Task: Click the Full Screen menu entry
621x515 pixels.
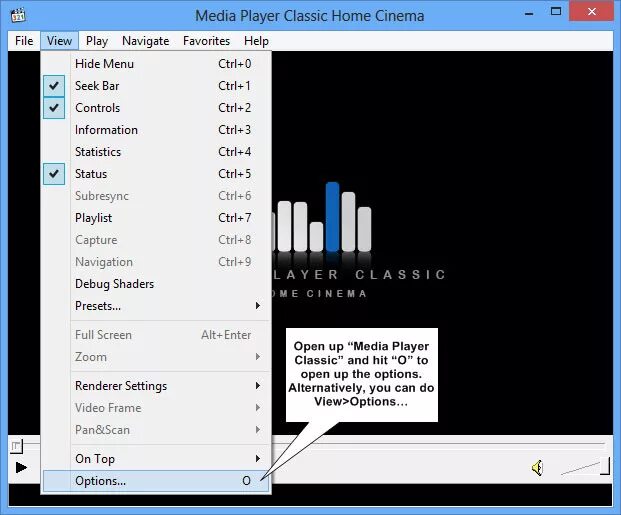Action: [x=156, y=335]
